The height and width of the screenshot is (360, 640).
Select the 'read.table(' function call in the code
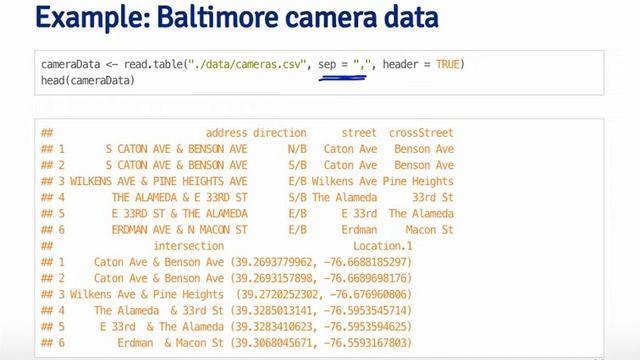(156, 64)
